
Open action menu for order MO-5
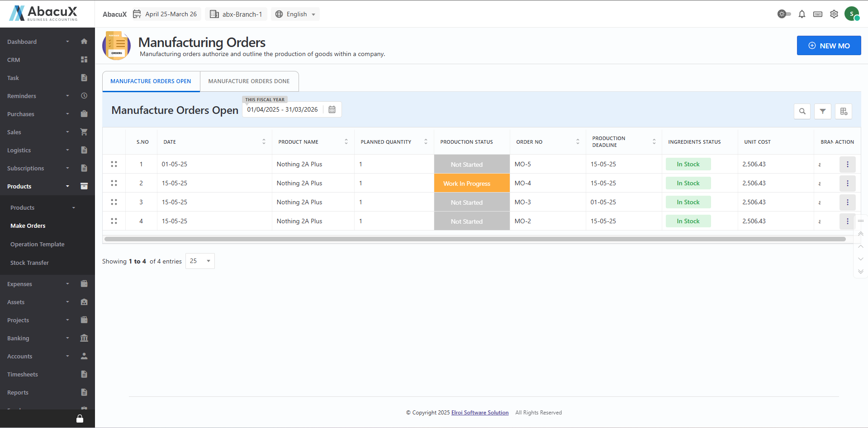click(x=847, y=165)
